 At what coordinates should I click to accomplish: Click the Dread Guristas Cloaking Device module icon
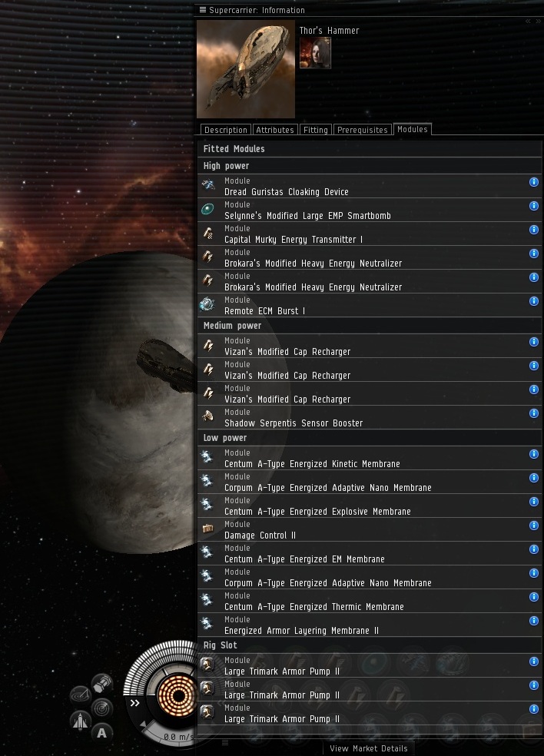point(208,185)
